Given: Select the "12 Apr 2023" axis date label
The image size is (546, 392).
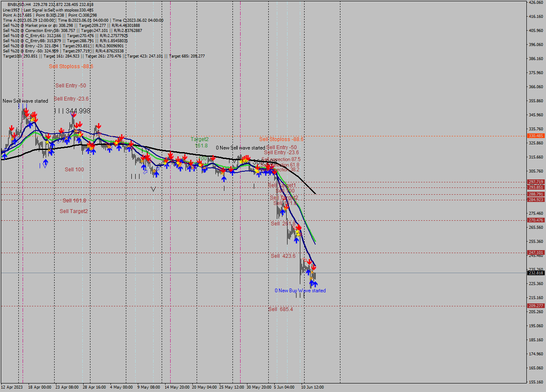Looking at the screenshot, I should 12,388.
